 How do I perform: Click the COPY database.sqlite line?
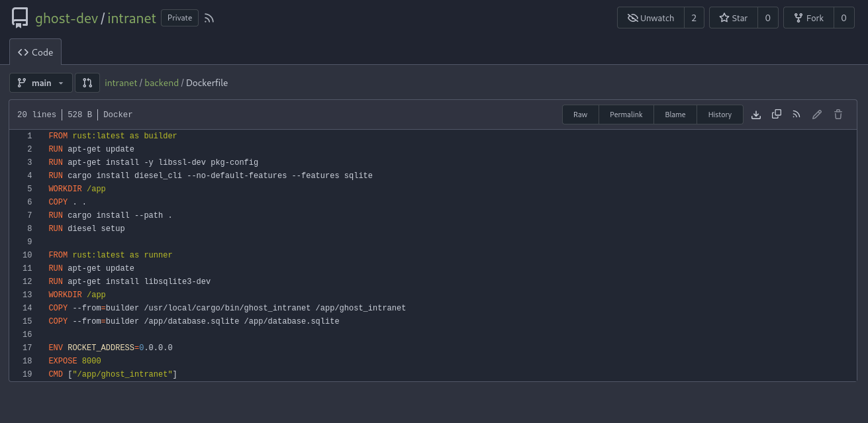click(x=194, y=321)
